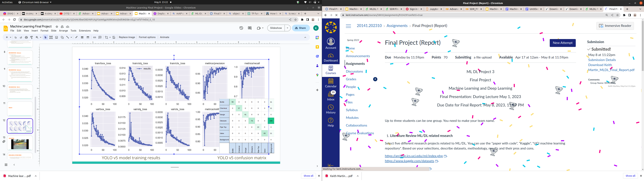The width and height of the screenshot is (644, 181).
Task: Click the Reset image toolbar icon
Action: pos(114,37)
